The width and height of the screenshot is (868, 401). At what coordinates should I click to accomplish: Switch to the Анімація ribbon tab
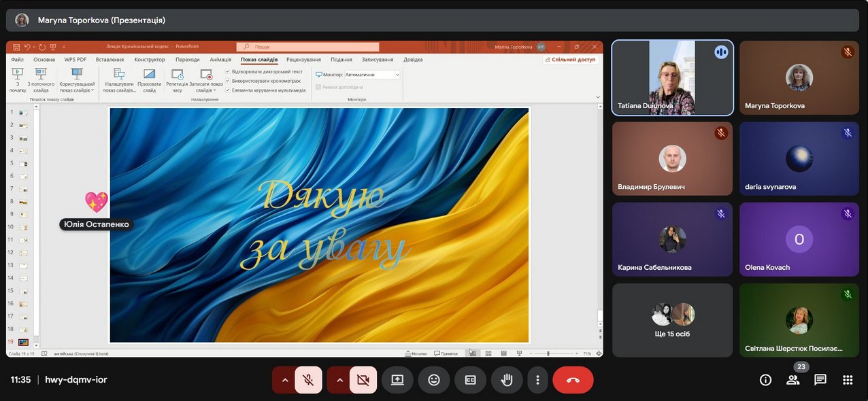pyautogui.click(x=220, y=60)
